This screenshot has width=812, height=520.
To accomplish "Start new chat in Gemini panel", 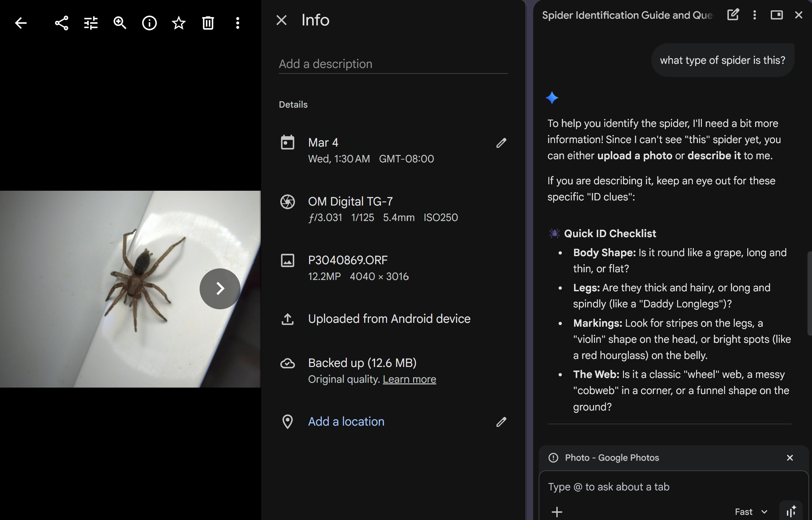I will click(x=733, y=15).
